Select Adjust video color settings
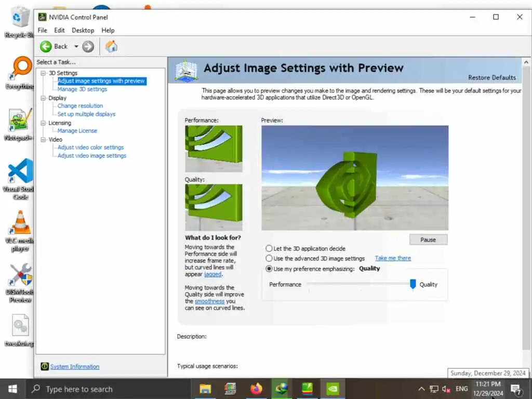The height and width of the screenshot is (399, 532). click(x=90, y=147)
